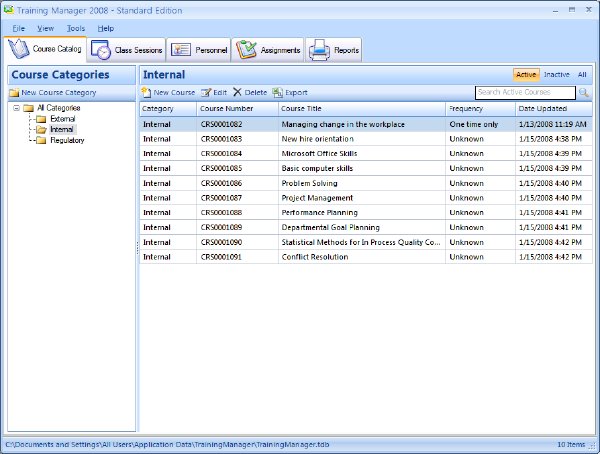Open the Tools menu
This screenshot has height=454, width=600.
pyautogui.click(x=76, y=28)
